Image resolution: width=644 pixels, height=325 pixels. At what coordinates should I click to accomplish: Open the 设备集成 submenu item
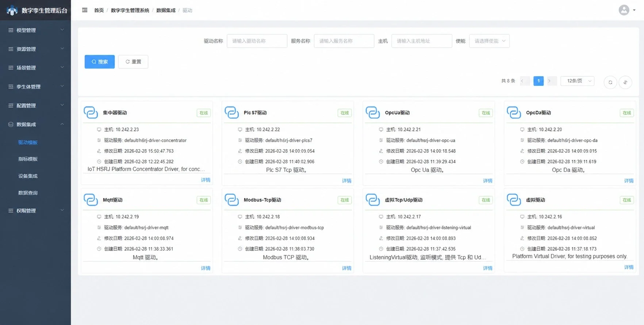tap(28, 176)
